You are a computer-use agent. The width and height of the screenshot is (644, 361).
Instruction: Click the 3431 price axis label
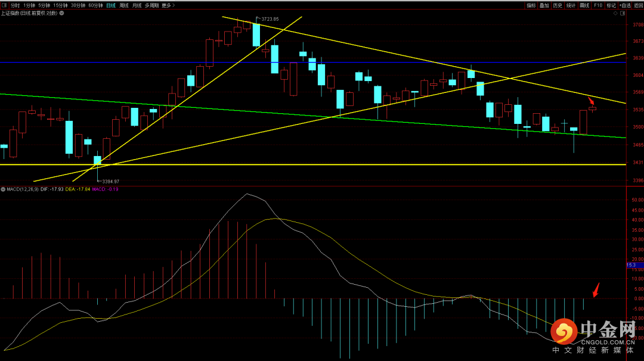coord(638,163)
